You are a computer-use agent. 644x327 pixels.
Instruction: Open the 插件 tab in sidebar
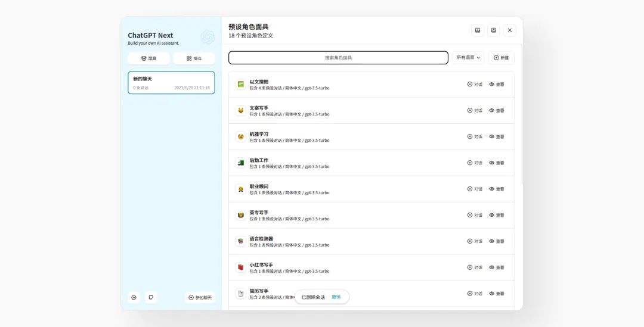[194, 58]
